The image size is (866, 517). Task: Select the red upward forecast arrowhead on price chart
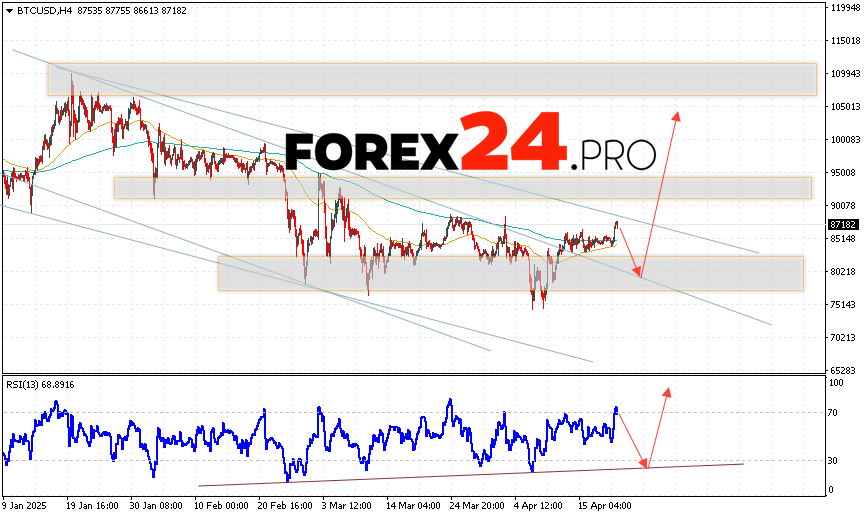click(x=677, y=114)
